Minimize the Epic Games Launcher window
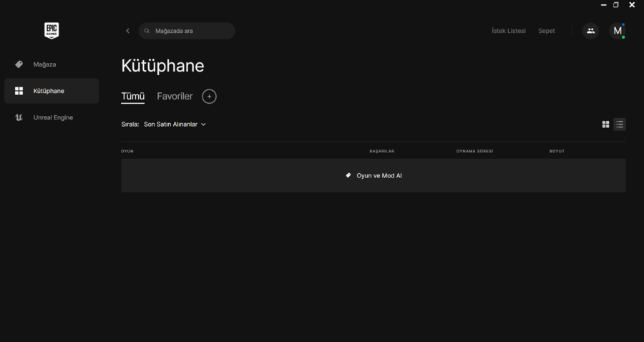Image resolution: width=644 pixels, height=342 pixels. pos(603,5)
